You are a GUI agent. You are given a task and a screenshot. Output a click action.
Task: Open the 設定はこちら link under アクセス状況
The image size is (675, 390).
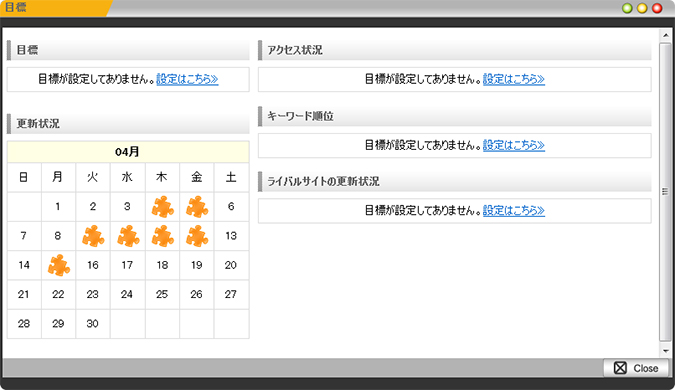click(x=514, y=79)
